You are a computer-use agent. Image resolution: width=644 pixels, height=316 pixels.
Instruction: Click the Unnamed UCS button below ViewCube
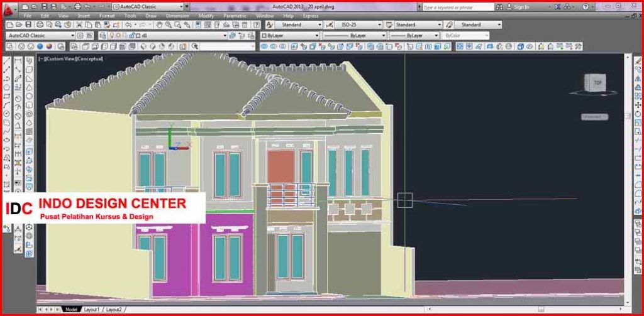point(594,117)
